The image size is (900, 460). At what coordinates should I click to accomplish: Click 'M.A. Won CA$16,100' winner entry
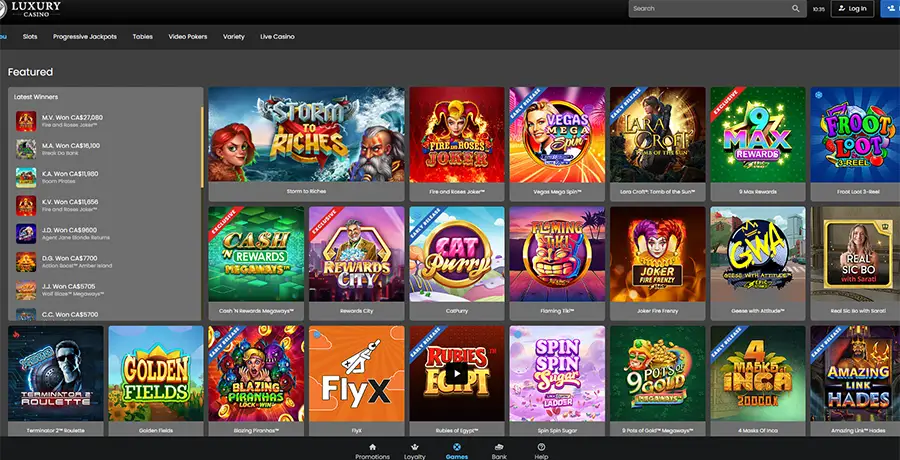point(71,145)
